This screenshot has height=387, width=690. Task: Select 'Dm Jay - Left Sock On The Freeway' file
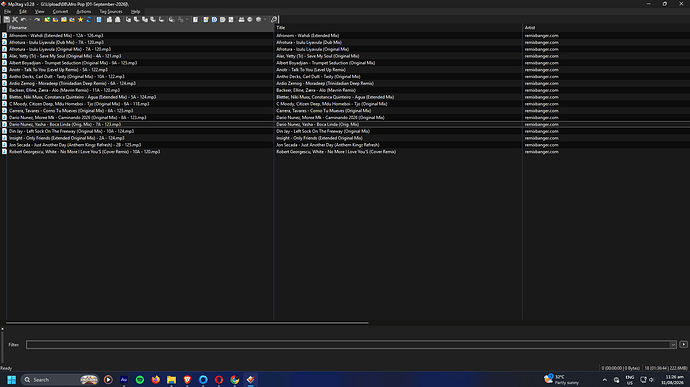(x=71, y=131)
